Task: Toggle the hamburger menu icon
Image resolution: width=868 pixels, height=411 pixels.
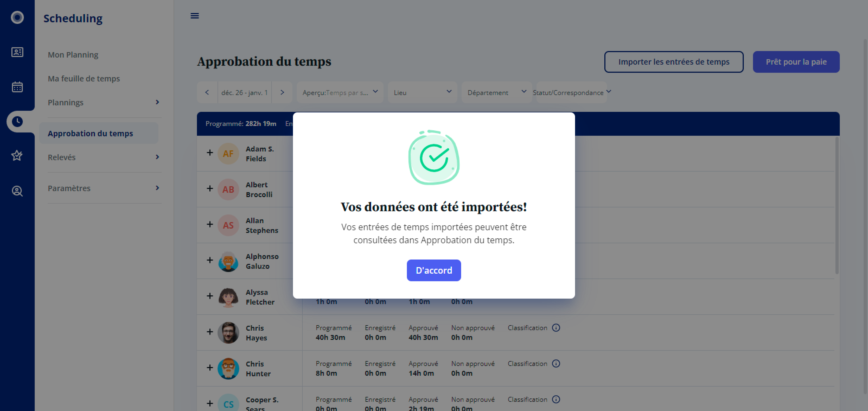Action: coord(195,16)
